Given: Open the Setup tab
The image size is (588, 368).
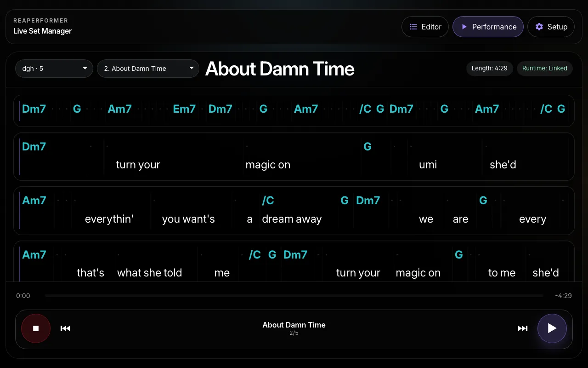Looking at the screenshot, I should pos(551,27).
